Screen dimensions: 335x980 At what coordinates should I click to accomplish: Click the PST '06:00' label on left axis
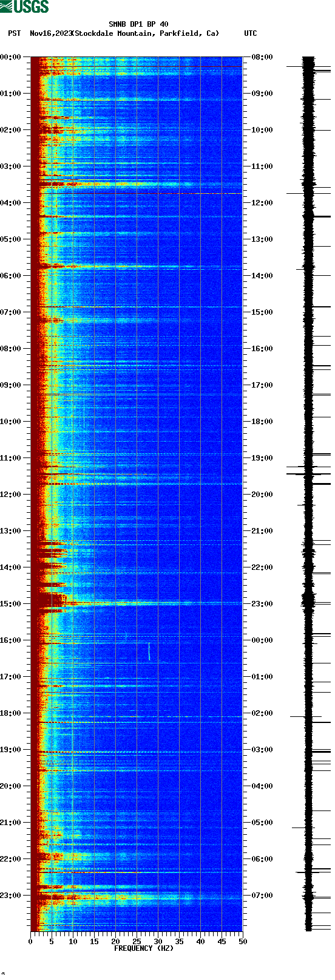click(11, 276)
